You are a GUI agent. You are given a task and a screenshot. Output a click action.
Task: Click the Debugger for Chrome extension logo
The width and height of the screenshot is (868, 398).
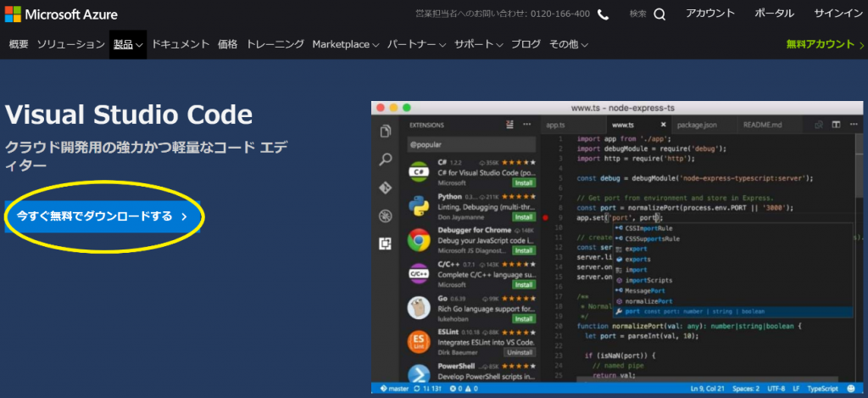(419, 240)
